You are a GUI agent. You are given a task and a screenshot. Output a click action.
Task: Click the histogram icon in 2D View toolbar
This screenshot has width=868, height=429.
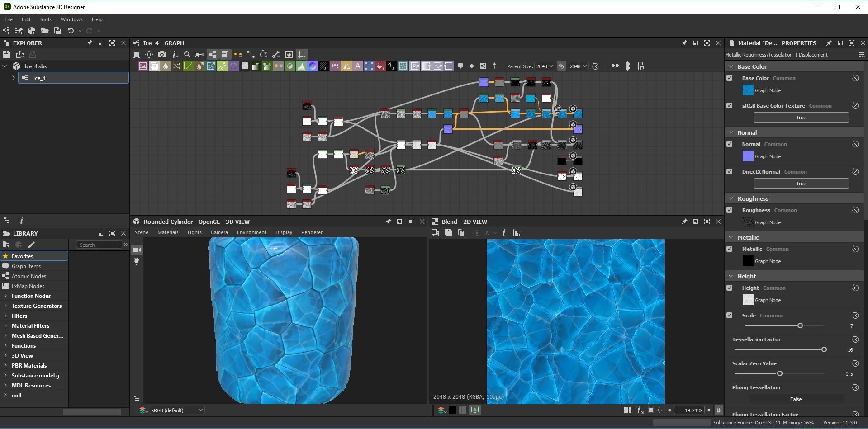(517, 233)
